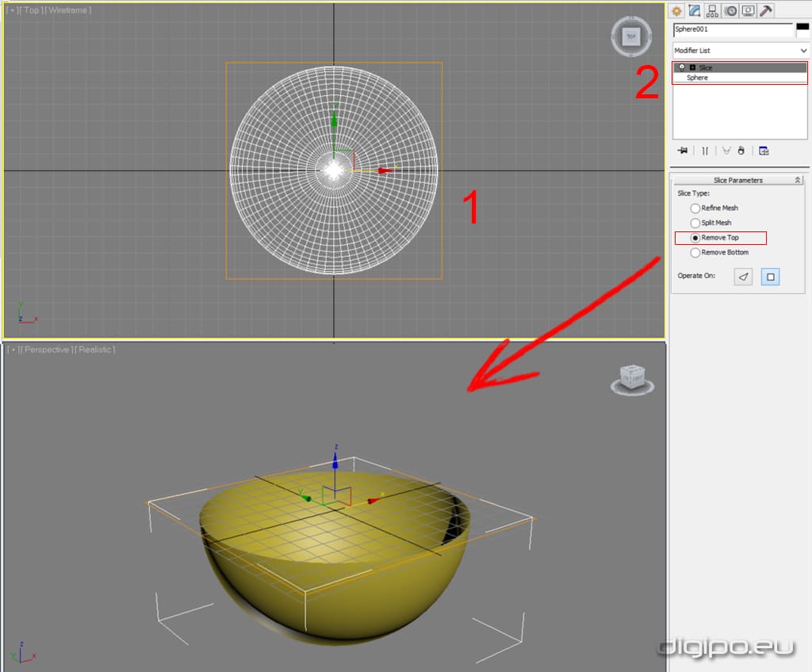Click Remove Modifier from stack icon

click(x=741, y=151)
